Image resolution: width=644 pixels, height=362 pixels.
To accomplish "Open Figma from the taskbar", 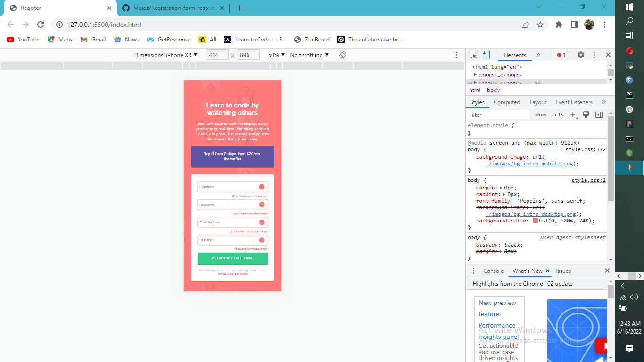I will click(629, 124).
